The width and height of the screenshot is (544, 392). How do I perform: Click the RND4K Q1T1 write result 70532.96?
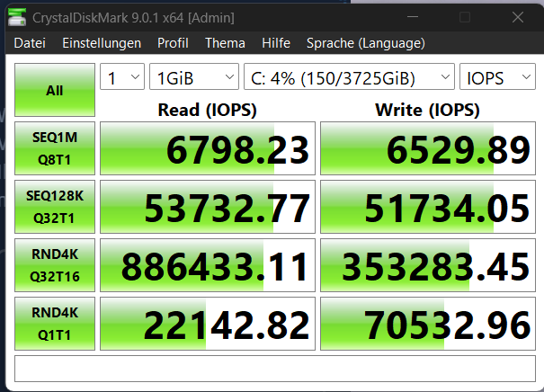pyautogui.click(x=428, y=324)
